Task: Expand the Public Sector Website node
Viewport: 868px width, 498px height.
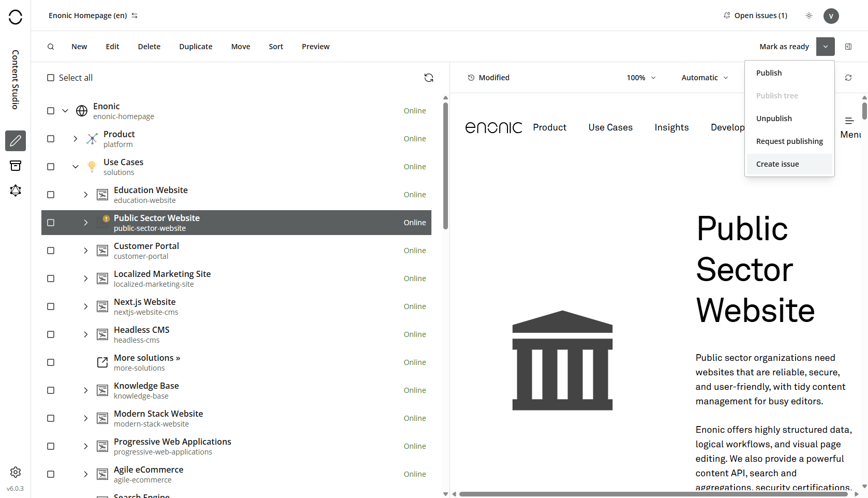Action: (x=86, y=223)
